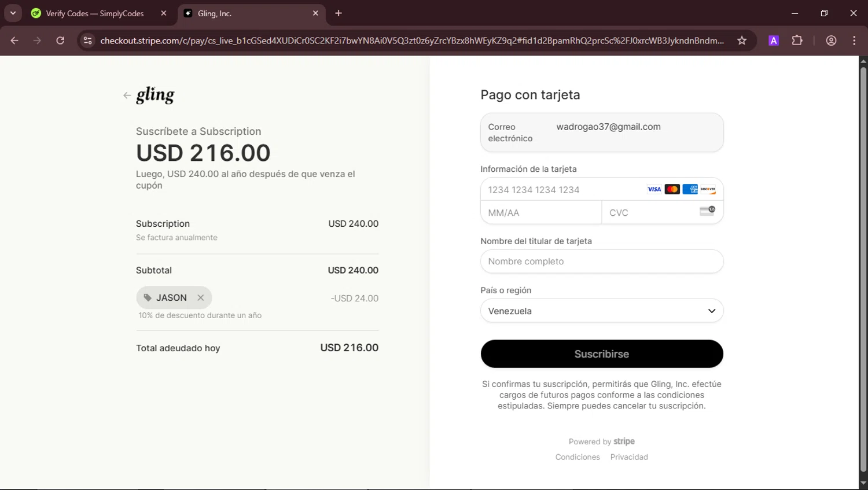Click the address bar URL

pos(412,40)
